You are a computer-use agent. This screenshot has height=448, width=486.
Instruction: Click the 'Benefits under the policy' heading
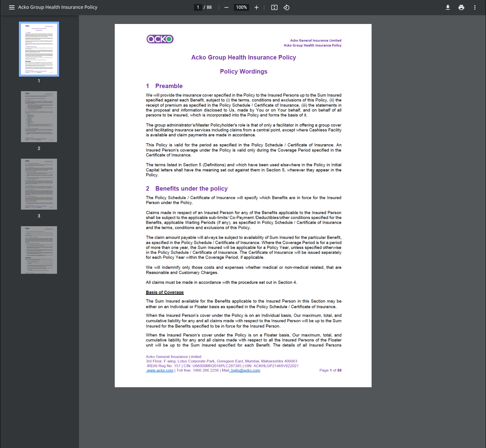(x=191, y=189)
